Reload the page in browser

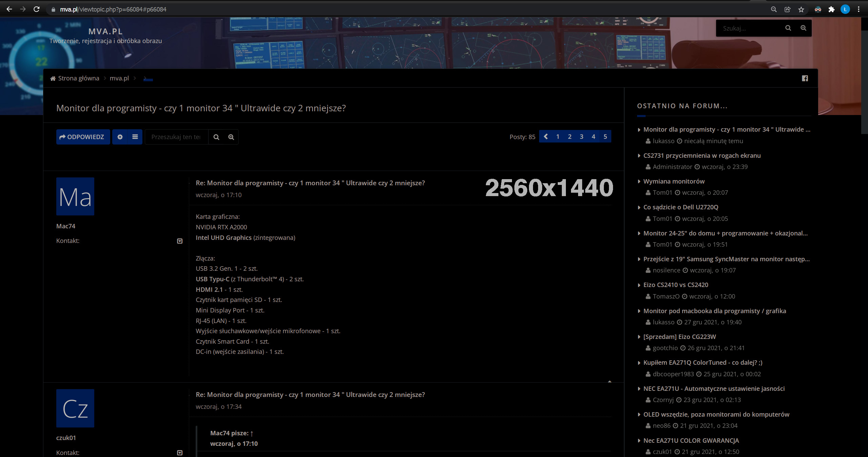pyautogui.click(x=37, y=9)
